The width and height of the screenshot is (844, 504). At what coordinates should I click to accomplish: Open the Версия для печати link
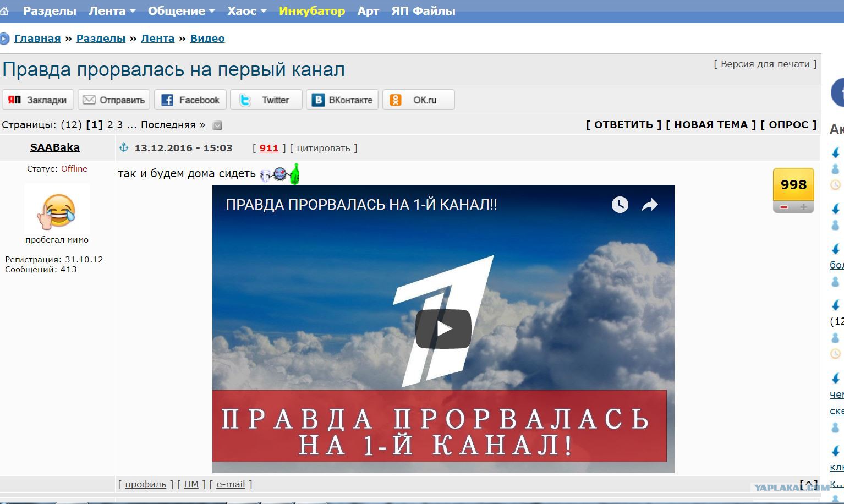(765, 64)
